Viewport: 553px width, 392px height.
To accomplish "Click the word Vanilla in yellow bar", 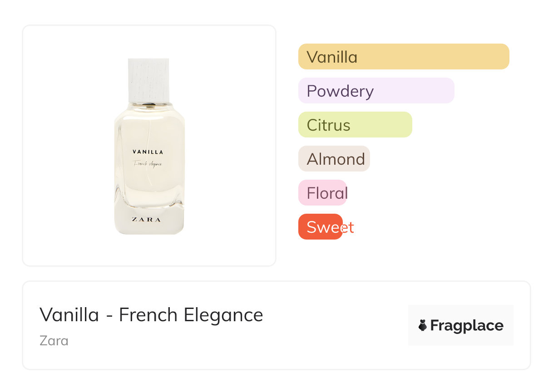I will click(332, 57).
